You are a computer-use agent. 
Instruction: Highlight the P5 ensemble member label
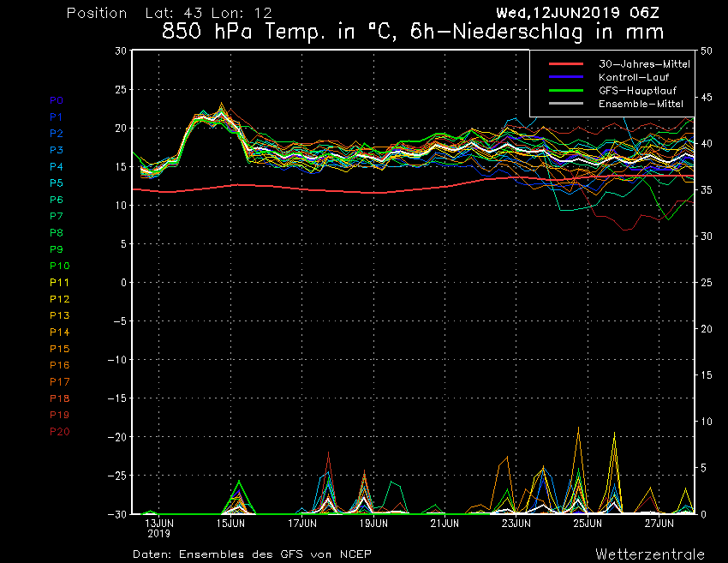57,183
